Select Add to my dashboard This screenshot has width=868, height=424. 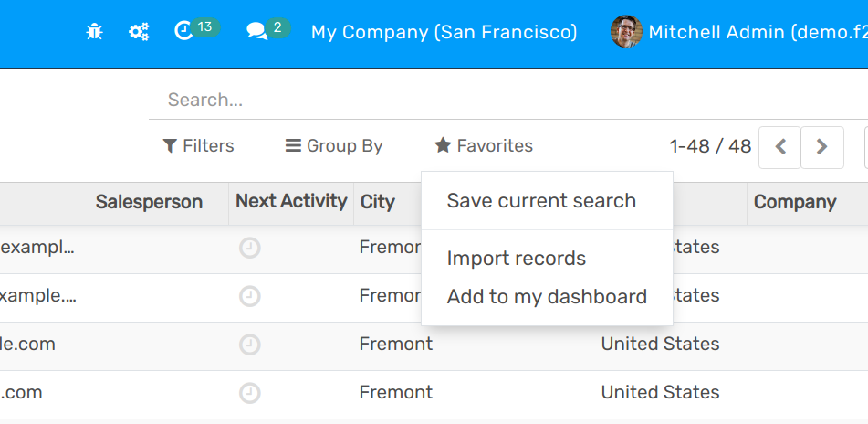tap(547, 297)
